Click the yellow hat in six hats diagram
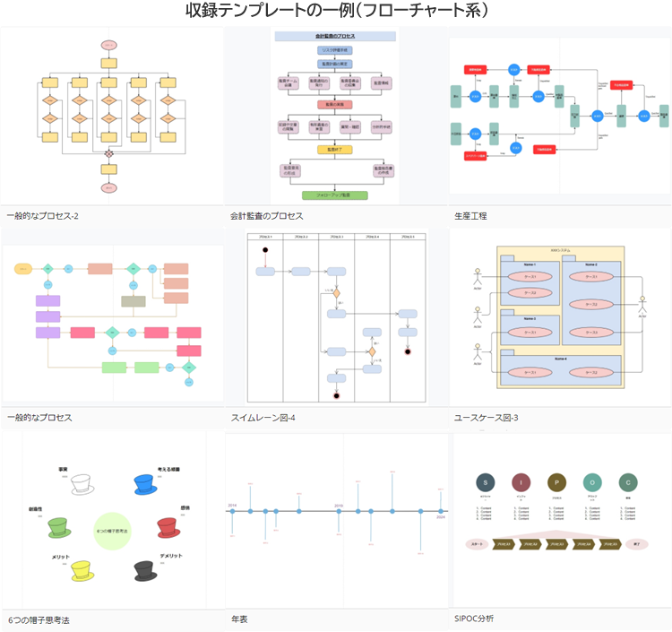Image resolution: width=672 pixels, height=632 pixels. coord(82,570)
